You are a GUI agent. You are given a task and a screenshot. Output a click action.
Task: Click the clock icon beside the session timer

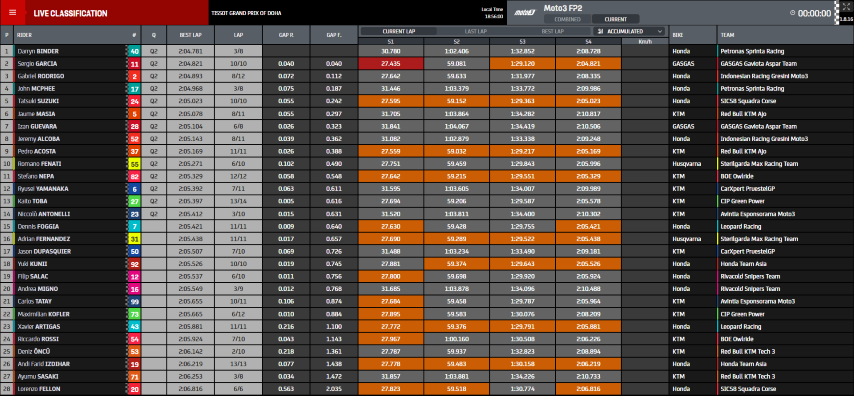click(x=792, y=13)
